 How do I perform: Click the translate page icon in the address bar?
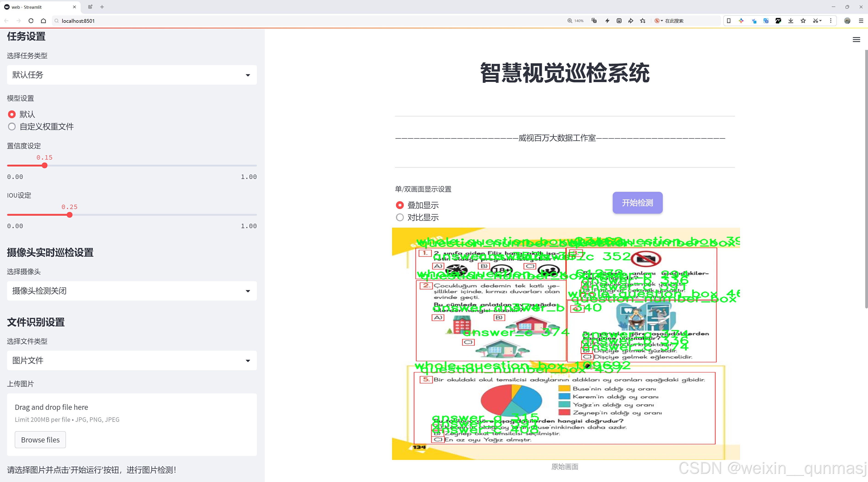pos(594,21)
